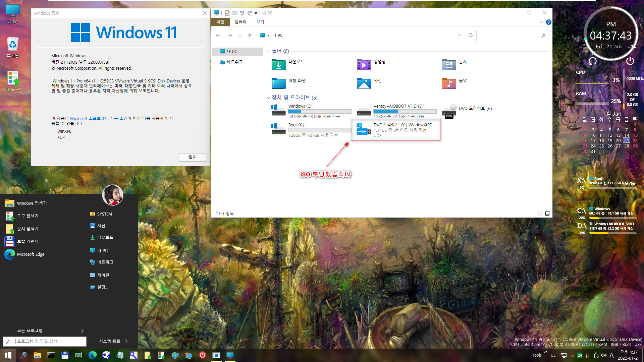Open 토탈 커맨더 from start menu
The height and width of the screenshot is (362, 644).
pyautogui.click(x=22, y=241)
